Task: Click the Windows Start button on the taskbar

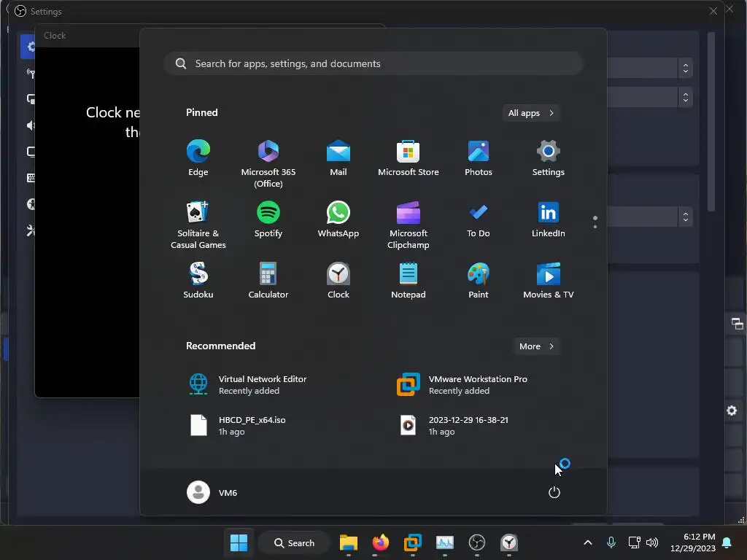Action: [239, 542]
